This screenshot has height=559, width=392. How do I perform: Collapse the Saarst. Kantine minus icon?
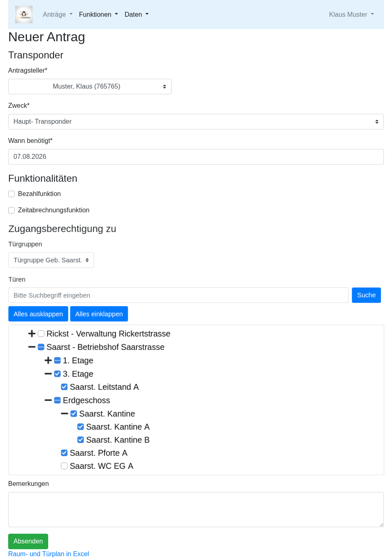65,414
